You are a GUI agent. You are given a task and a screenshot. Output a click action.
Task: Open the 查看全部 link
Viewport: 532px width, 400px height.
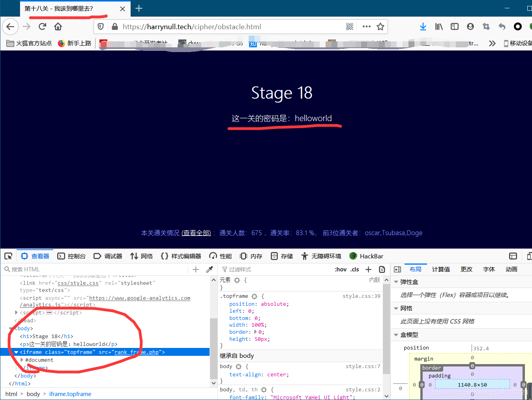196,233
